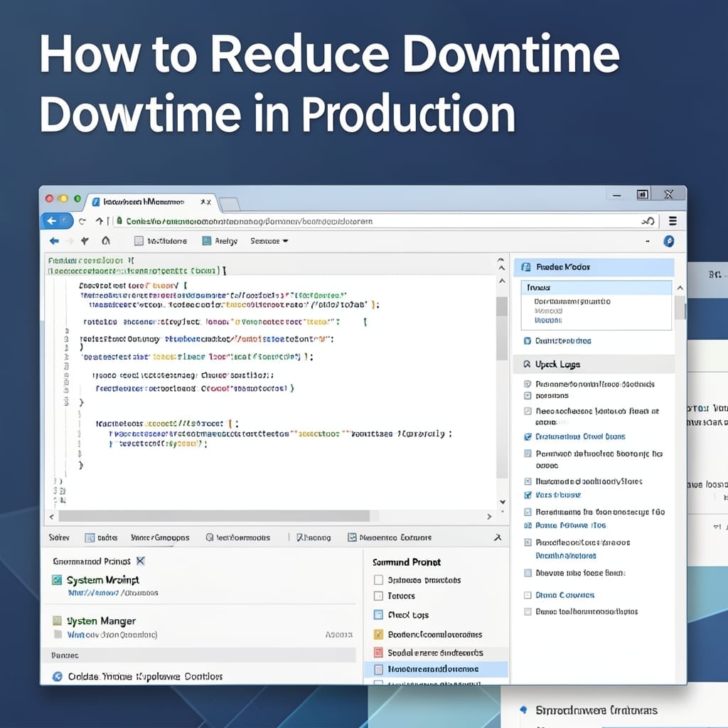Click the blue round icon beside 'Ooldae Yninne'
The height and width of the screenshot is (728, 728).
point(58,677)
